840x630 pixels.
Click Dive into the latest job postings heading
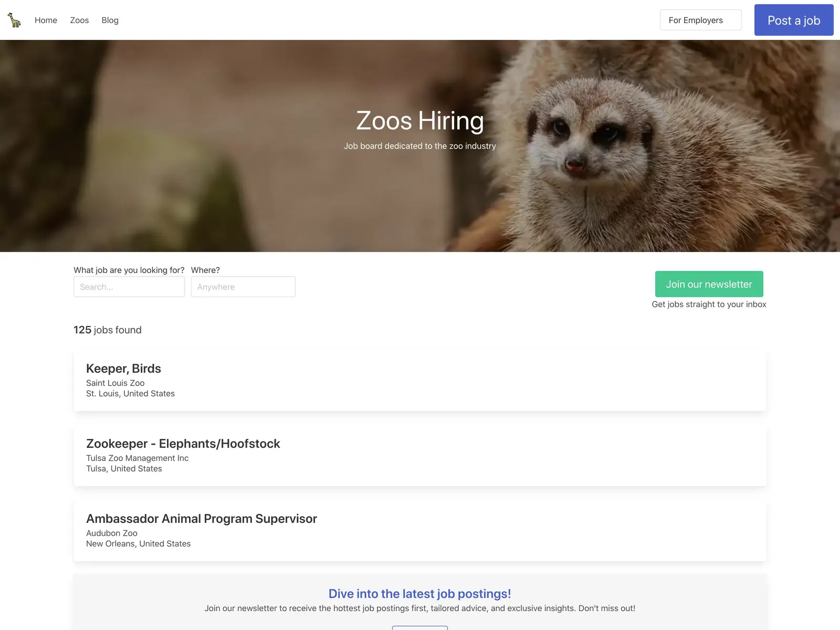point(420,594)
